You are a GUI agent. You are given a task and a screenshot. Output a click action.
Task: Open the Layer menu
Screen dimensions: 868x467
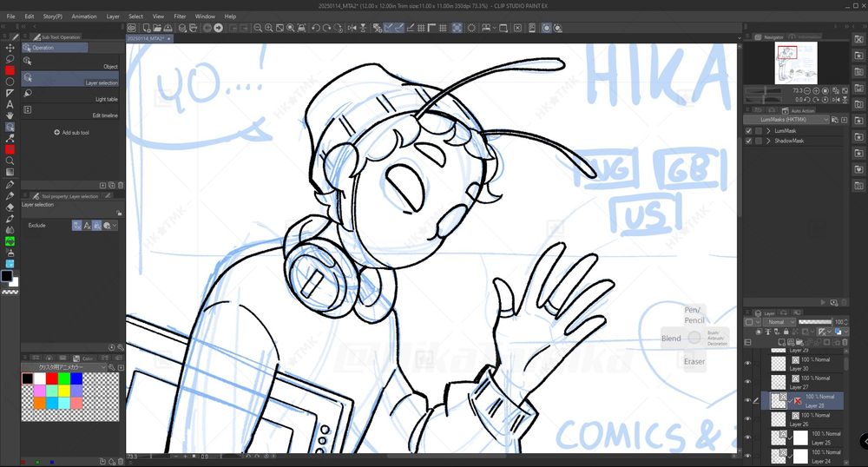pyautogui.click(x=113, y=16)
